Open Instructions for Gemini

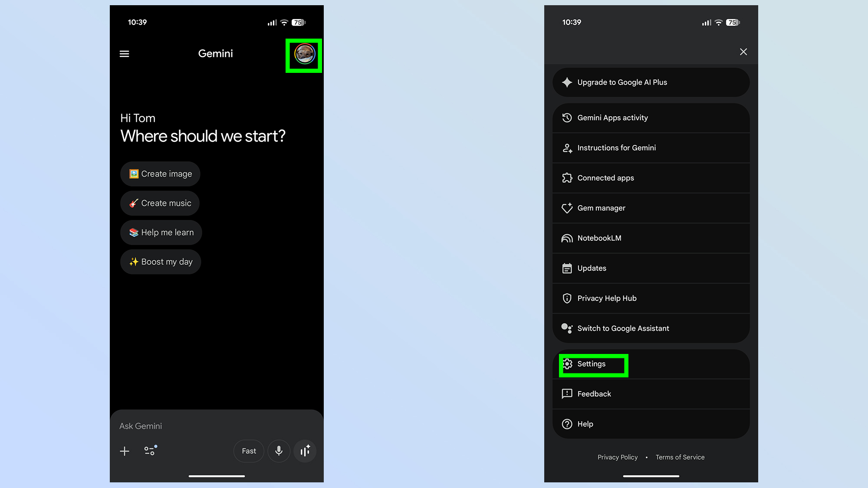pyautogui.click(x=651, y=148)
